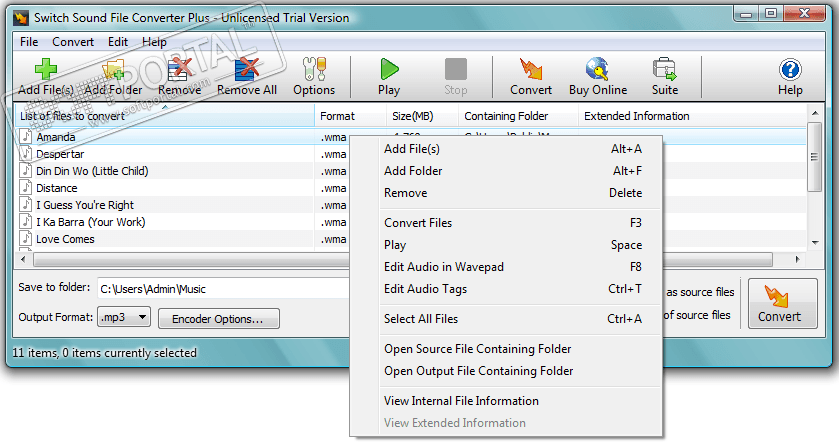Click the Buy Online toolbar icon
Screen dimensions: 839x443
coord(598,75)
